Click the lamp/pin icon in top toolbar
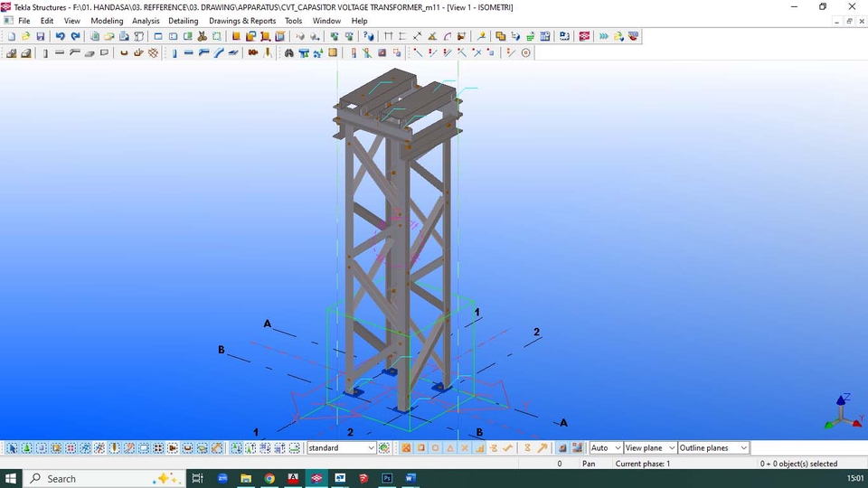 pyautogui.click(x=481, y=36)
